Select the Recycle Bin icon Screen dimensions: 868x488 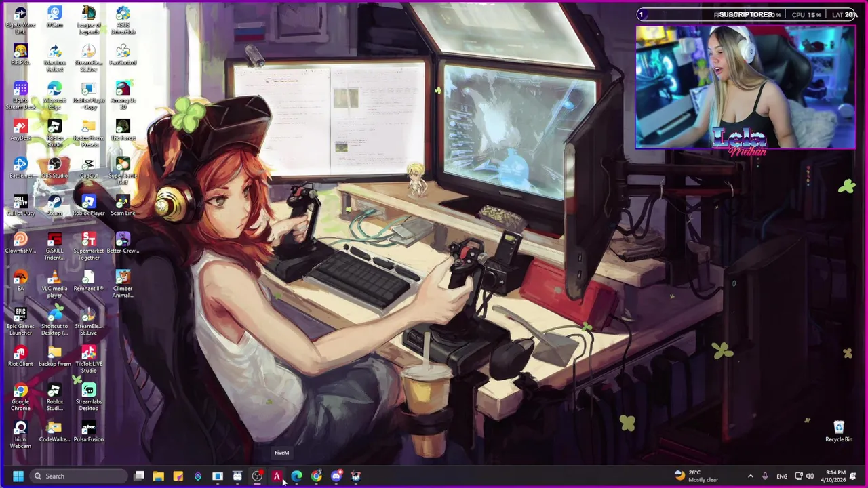pyautogui.click(x=839, y=431)
